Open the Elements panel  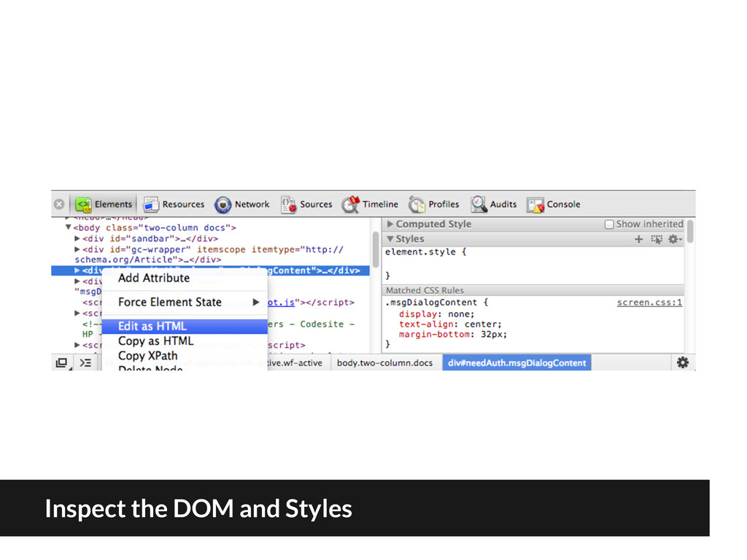click(104, 204)
